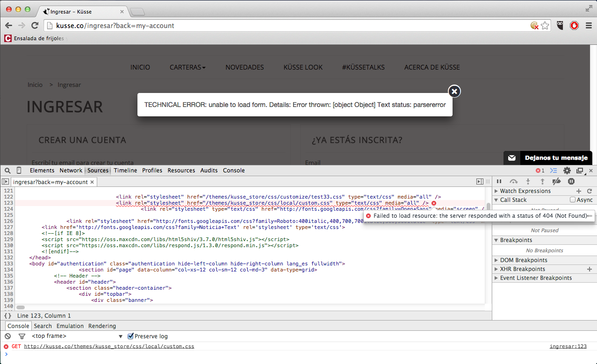Switch to the Network tab
This screenshot has width=597, height=364.
pos(71,171)
